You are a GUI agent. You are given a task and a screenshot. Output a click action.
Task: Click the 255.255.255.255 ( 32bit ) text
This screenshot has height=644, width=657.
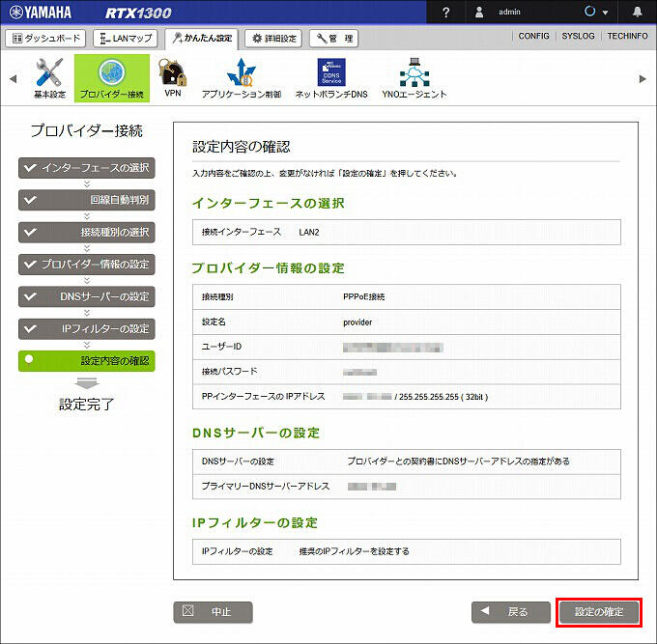443,397
